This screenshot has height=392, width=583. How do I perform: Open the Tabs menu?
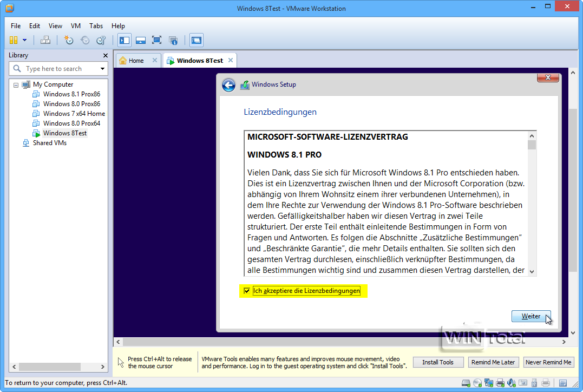pos(96,26)
